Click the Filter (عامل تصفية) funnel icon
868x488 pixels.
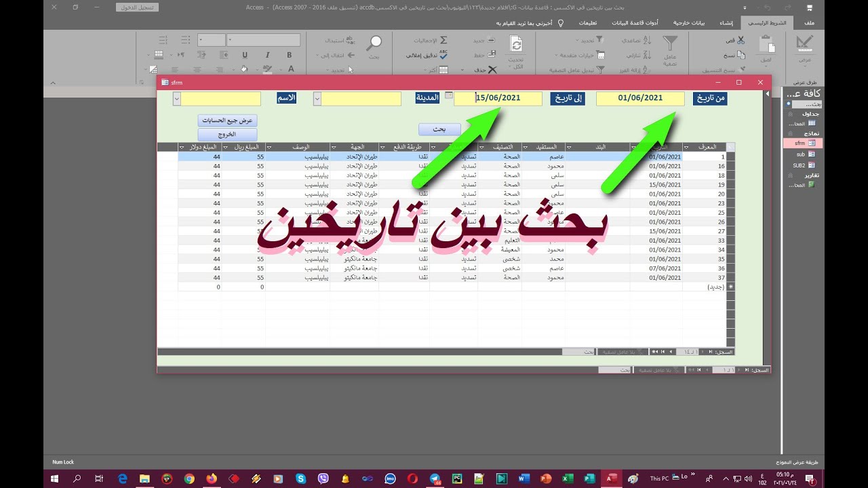tap(670, 44)
